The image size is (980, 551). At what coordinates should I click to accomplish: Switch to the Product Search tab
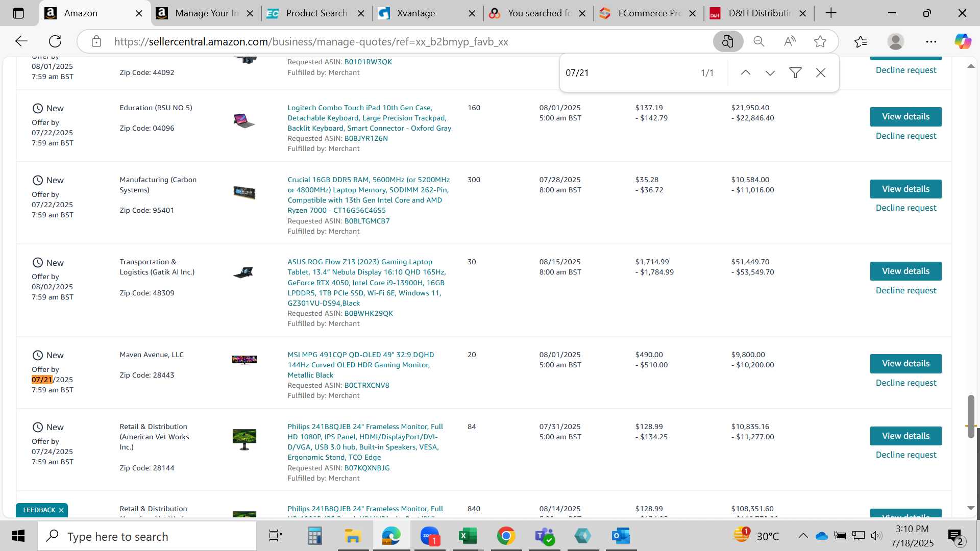[x=316, y=13]
